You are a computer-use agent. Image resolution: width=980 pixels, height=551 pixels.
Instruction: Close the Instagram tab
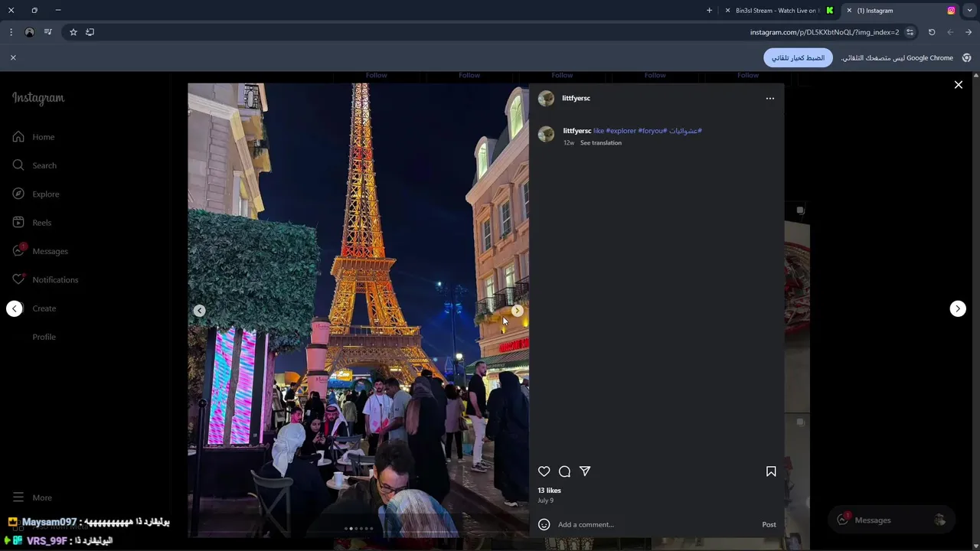click(849, 11)
